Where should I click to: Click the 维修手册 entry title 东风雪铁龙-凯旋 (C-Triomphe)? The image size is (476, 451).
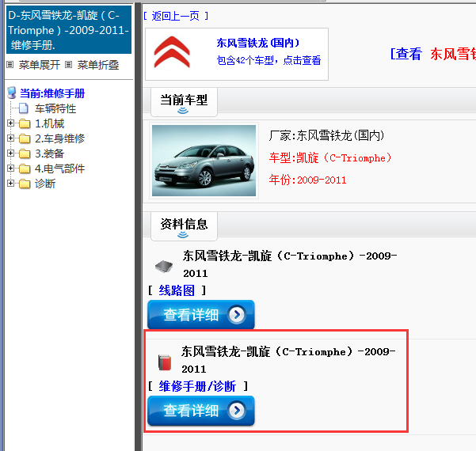tap(288, 360)
